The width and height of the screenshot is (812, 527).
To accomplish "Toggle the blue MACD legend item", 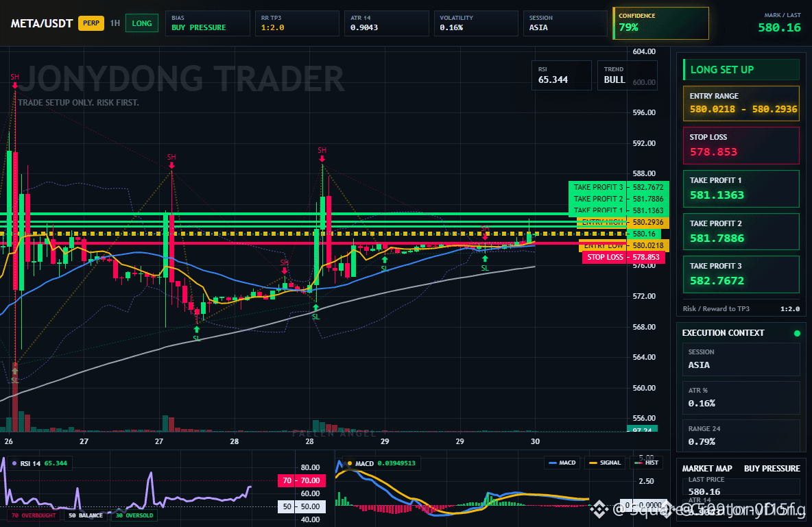I will pyautogui.click(x=562, y=463).
